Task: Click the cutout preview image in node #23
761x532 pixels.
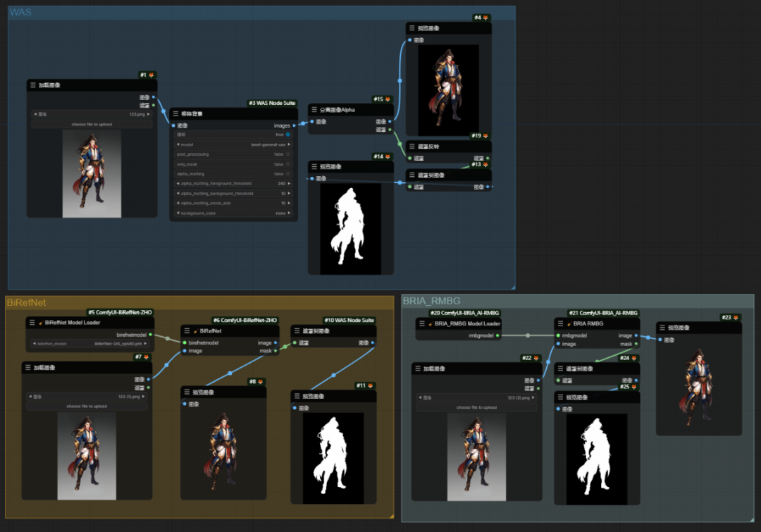Action: pyautogui.click(x=699, y=387)
